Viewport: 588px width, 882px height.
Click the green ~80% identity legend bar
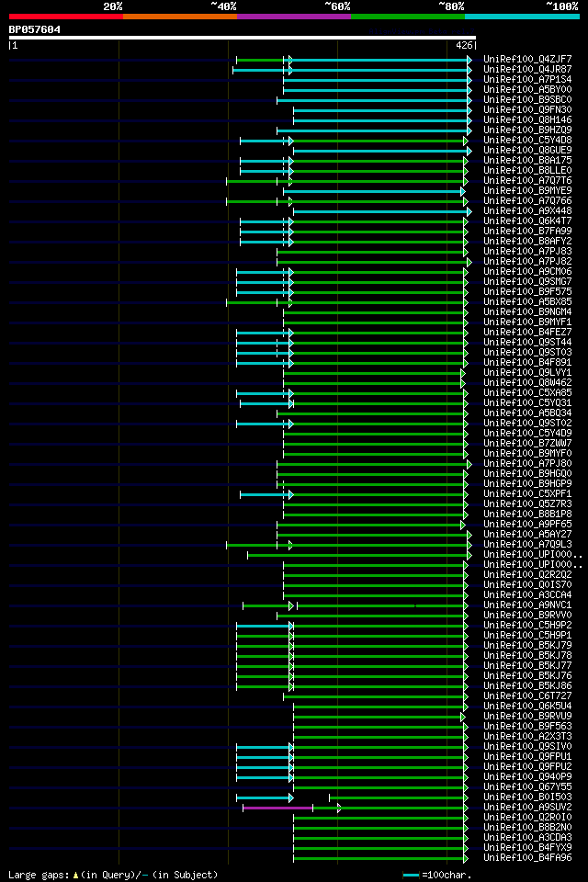(408, 17)
